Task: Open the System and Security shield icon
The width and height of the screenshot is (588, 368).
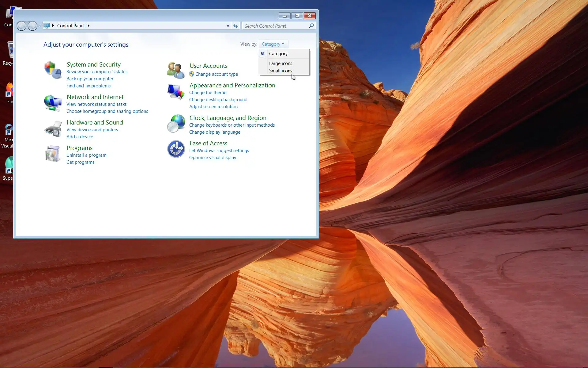Action: (53, 70)
